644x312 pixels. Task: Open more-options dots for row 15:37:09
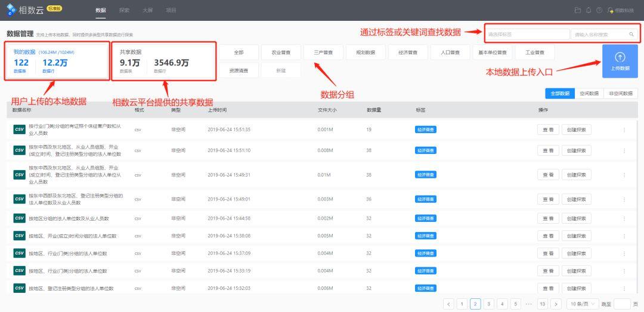[x=624, y=253]
